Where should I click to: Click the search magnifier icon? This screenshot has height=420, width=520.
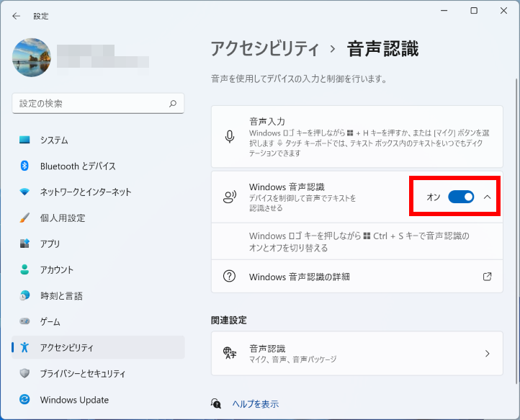pos(173,104)
